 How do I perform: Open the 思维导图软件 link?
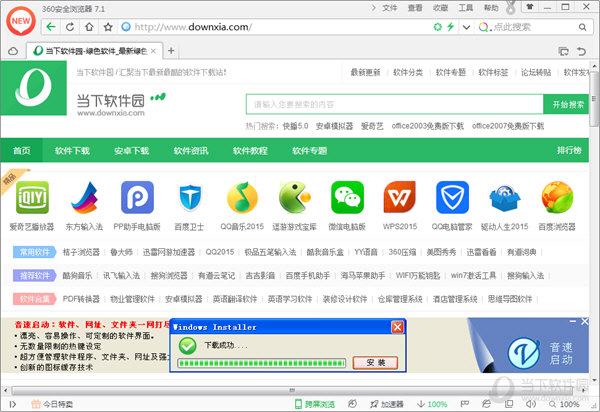point(510,299)
